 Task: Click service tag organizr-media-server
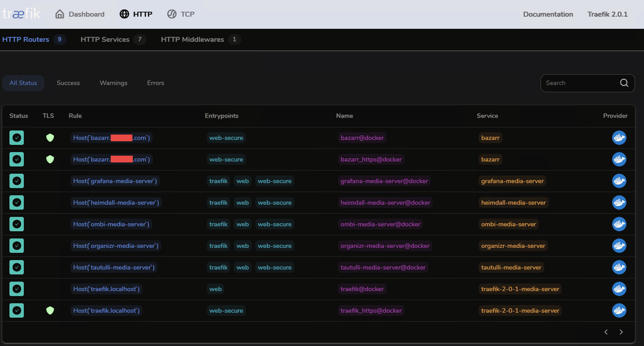pos(513,246)
